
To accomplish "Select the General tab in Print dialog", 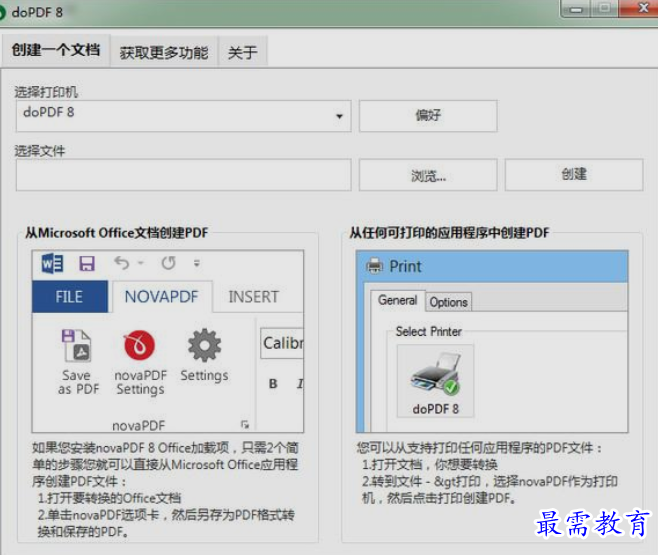I will (397, 300).
